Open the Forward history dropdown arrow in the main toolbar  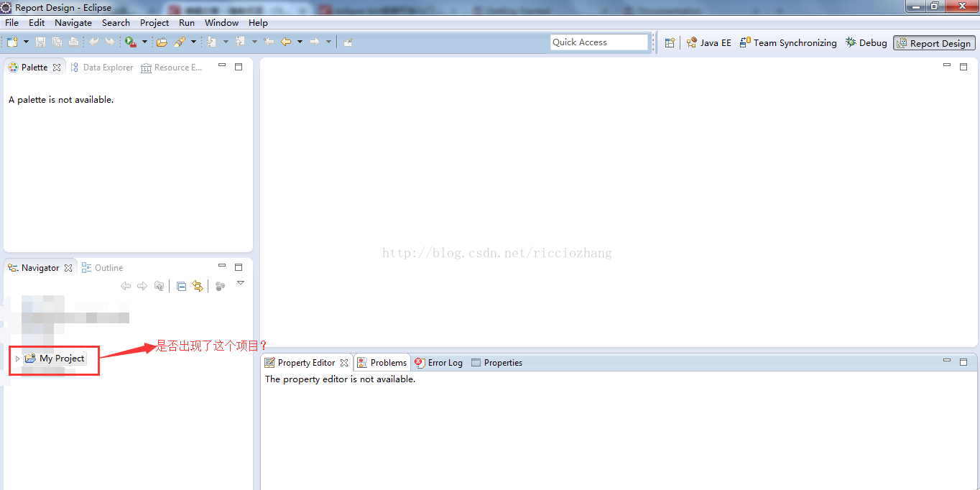pyautogui.click(x=328, y=42)
